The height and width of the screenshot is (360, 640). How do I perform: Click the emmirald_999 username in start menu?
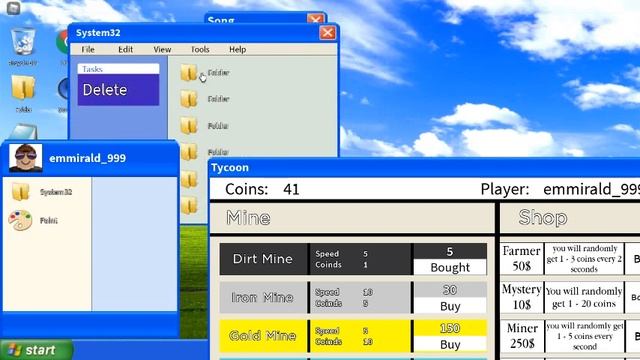point(87,158)
